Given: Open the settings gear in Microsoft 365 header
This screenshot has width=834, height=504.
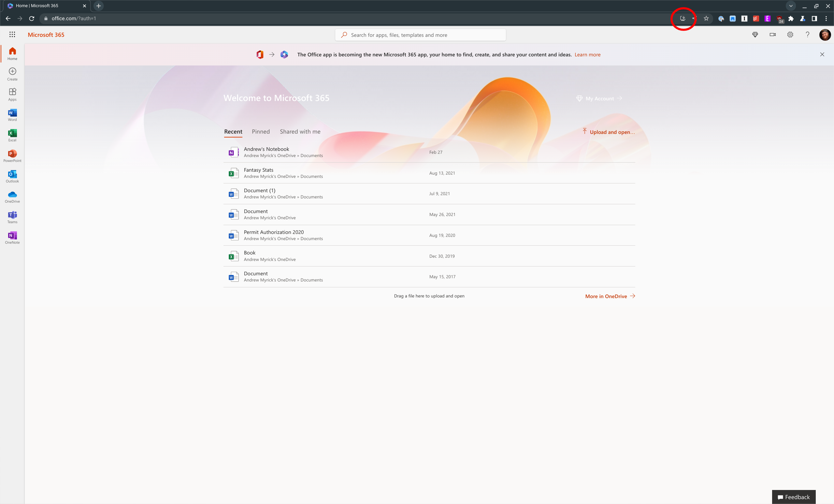Looking at the screenshot, I should 790,35.
